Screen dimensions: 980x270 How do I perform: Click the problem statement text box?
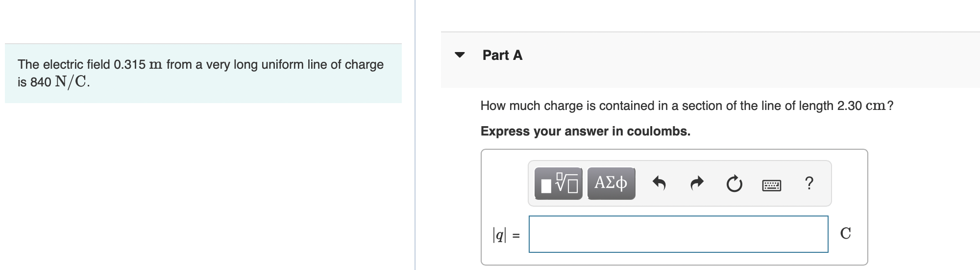(203, 74)
